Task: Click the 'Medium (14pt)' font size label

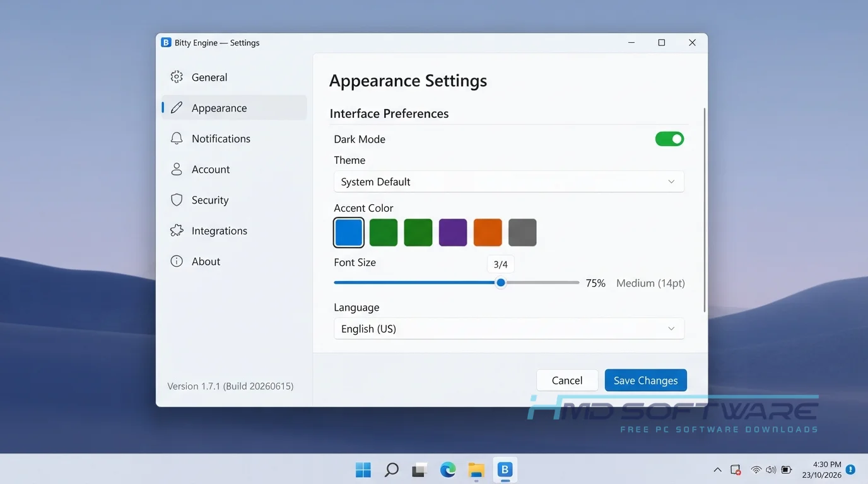Action: [650, 283]
